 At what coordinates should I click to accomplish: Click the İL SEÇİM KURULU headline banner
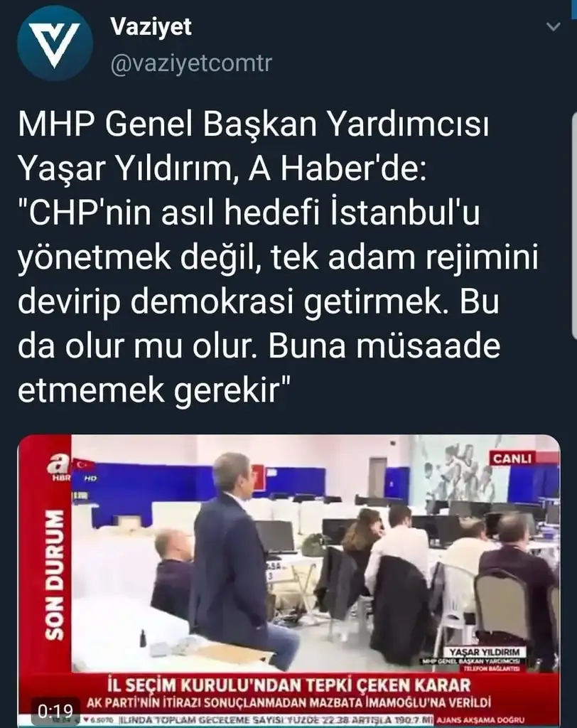[x=288, y=685]
